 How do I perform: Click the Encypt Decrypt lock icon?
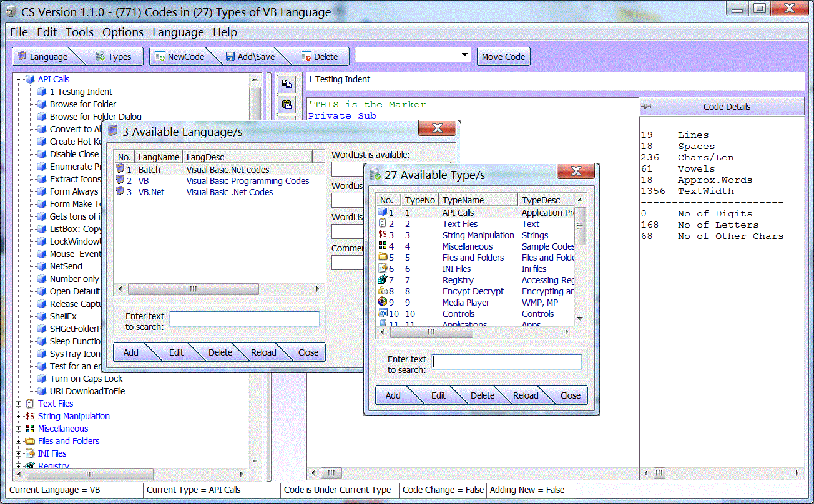pos(383,291)
